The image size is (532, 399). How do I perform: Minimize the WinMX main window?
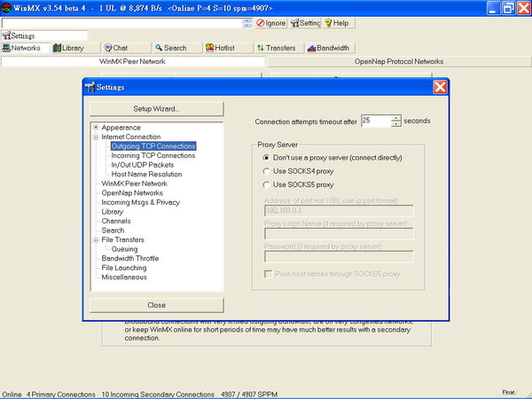pyautogui.click(x=493, y=8)
